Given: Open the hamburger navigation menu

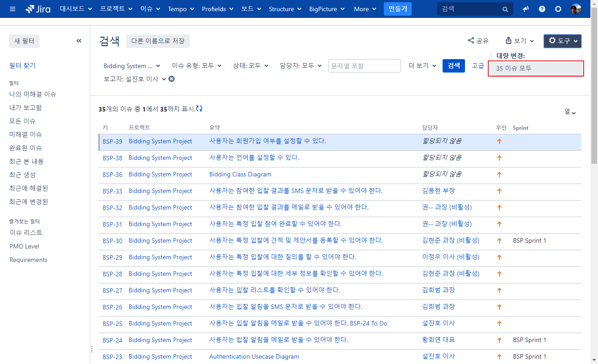Looking at the screenshot, I should tap(12, 9).
